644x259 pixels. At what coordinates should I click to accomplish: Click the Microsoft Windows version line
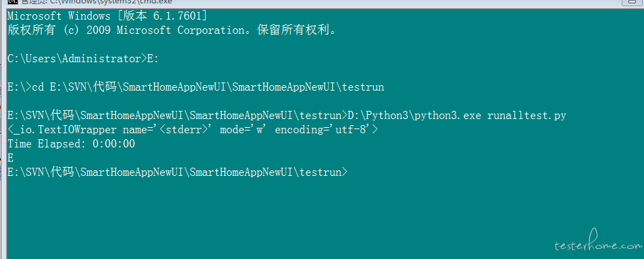tap(107, 16)
